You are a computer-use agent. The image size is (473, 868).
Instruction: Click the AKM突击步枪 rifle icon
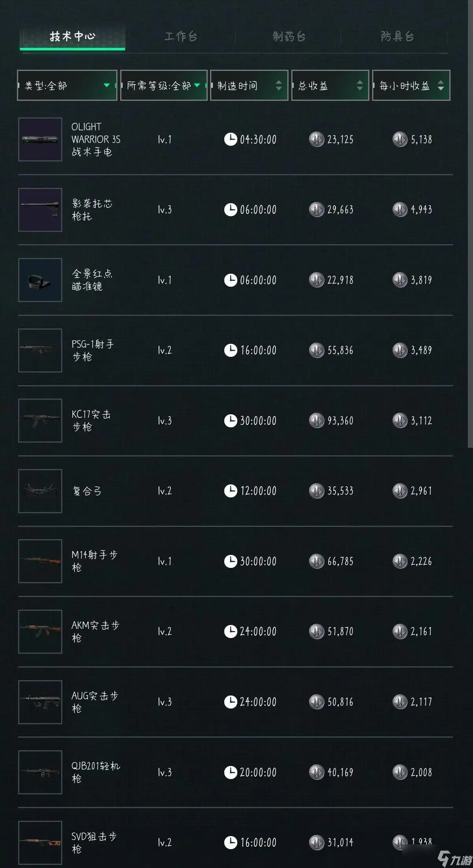click(x=40, y=631)
